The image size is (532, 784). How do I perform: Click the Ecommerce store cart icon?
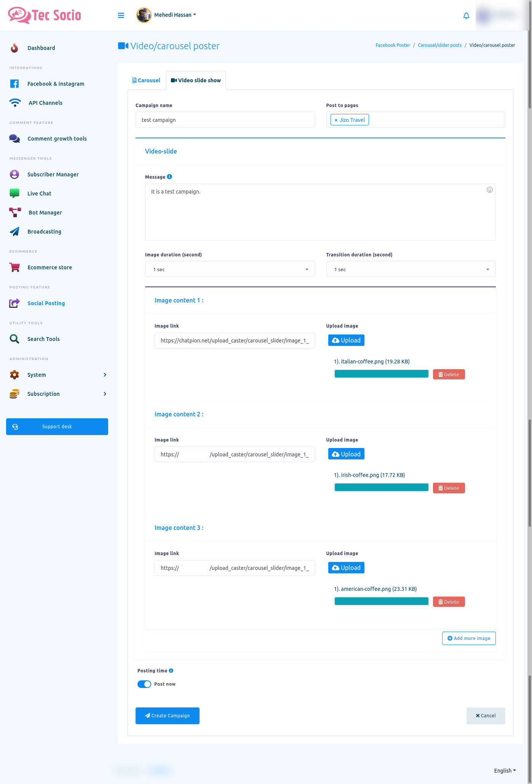click(15, 267)
